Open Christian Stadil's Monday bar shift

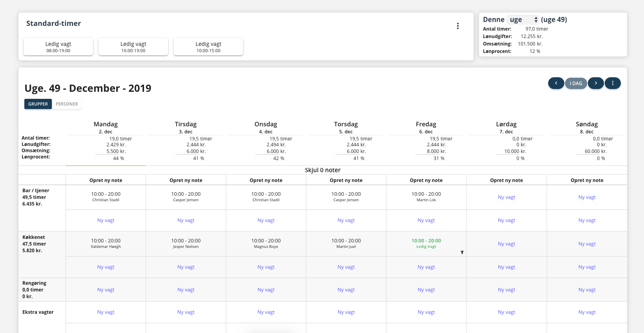click(106, 197)
